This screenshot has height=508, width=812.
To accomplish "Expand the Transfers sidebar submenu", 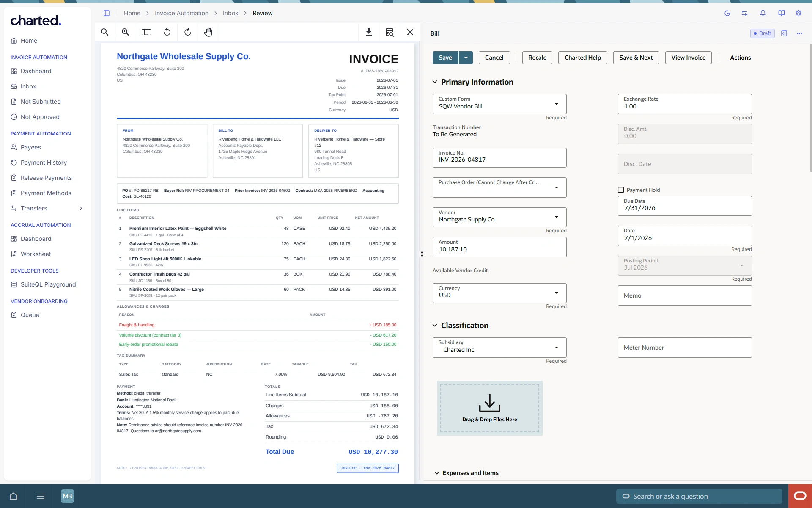I will (x=81, y=208).
